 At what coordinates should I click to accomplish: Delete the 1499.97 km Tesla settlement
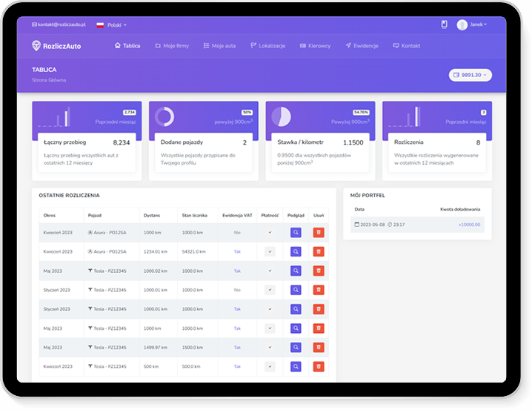(319, 347)
